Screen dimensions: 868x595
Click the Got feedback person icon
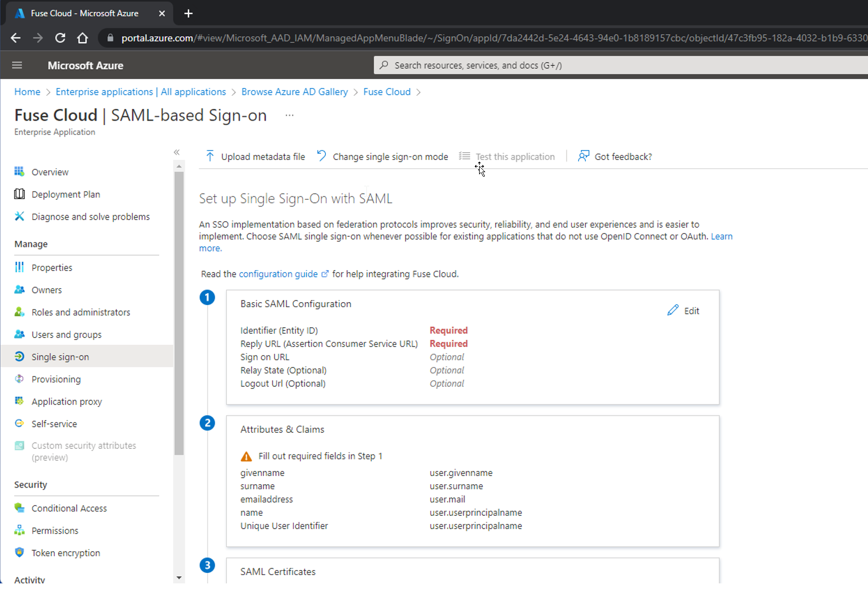[583, 156]
